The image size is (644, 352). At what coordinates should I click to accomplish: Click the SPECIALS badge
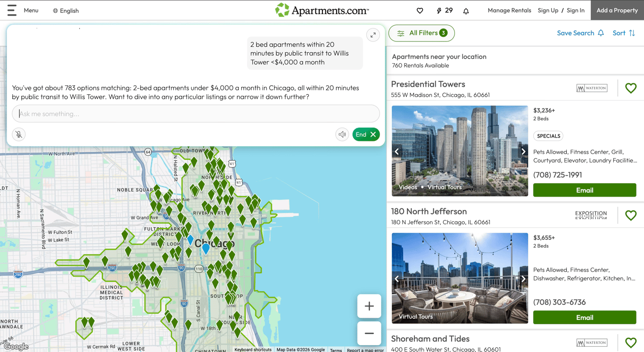click(548, 136)
